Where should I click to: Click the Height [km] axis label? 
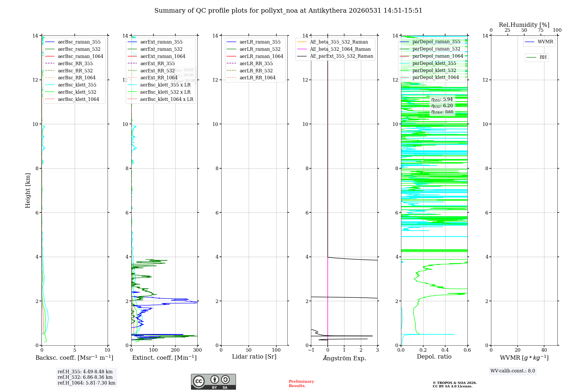click(28, 191)
